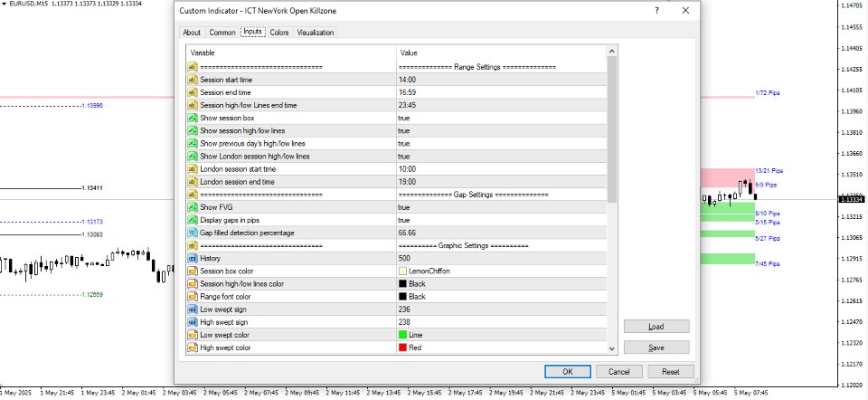Click the icon beside Session box color
The height and width of the screenshot is (400, 868).
(x=193, y=271)
